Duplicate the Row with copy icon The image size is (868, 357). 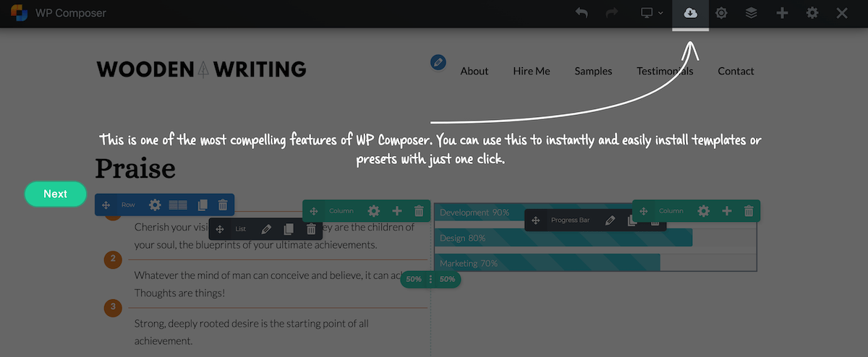203,205
